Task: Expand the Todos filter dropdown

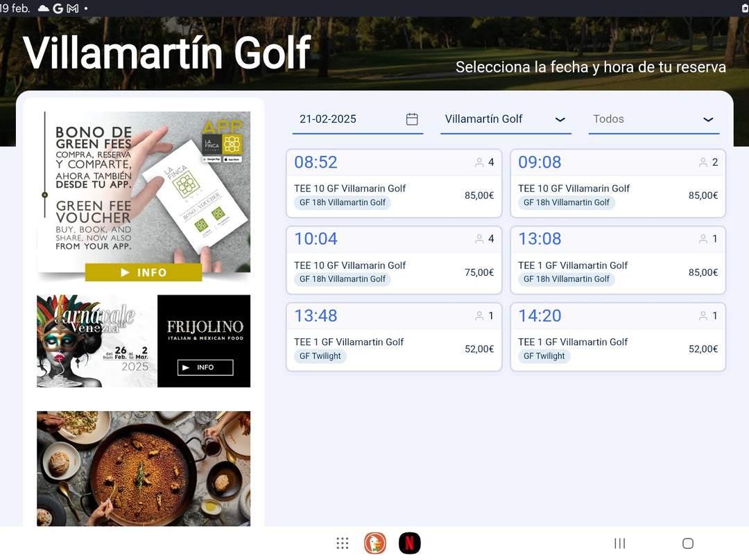Action: (x=654, y=119)
